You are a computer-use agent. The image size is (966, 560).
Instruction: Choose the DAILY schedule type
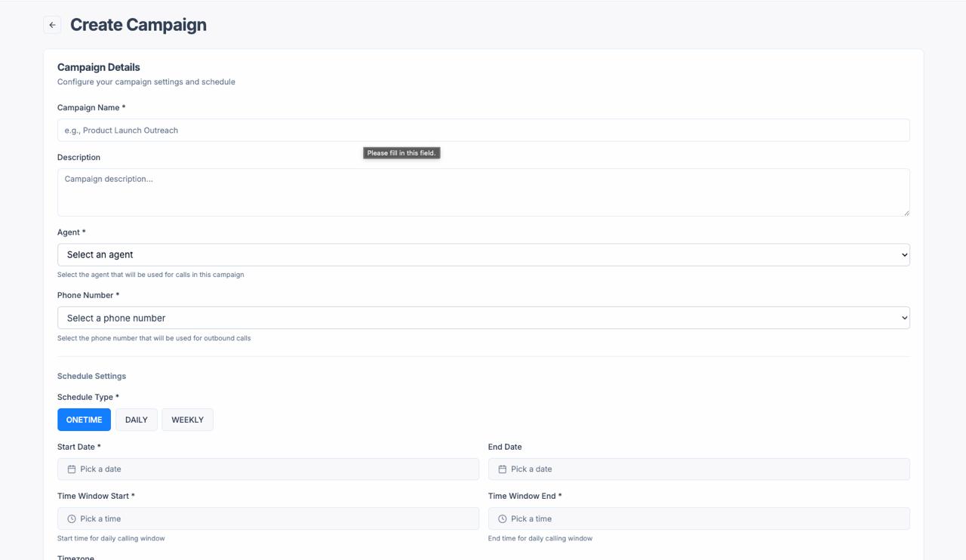[x=137, y=420]
